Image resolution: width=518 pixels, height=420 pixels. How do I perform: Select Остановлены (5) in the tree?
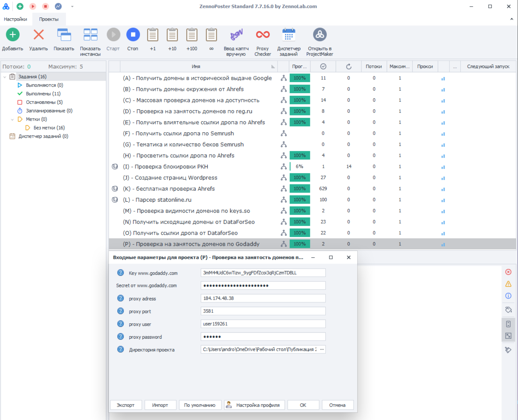pyautogui.click(x=44, y=102)
